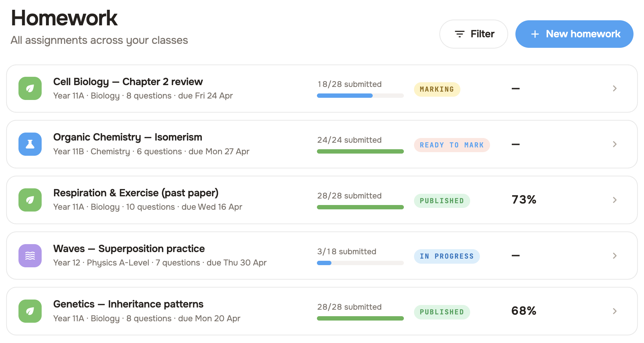Create a New homework assignment

click(x=574, y=34)
